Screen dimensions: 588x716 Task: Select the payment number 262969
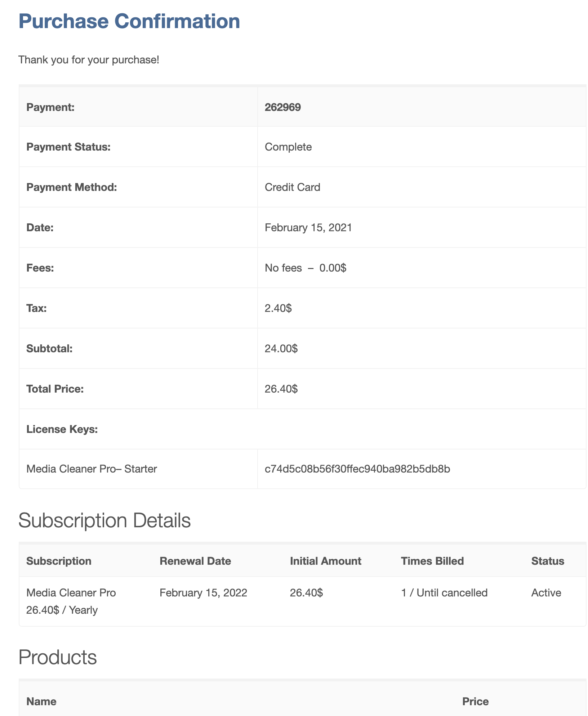tap(283, 107)
